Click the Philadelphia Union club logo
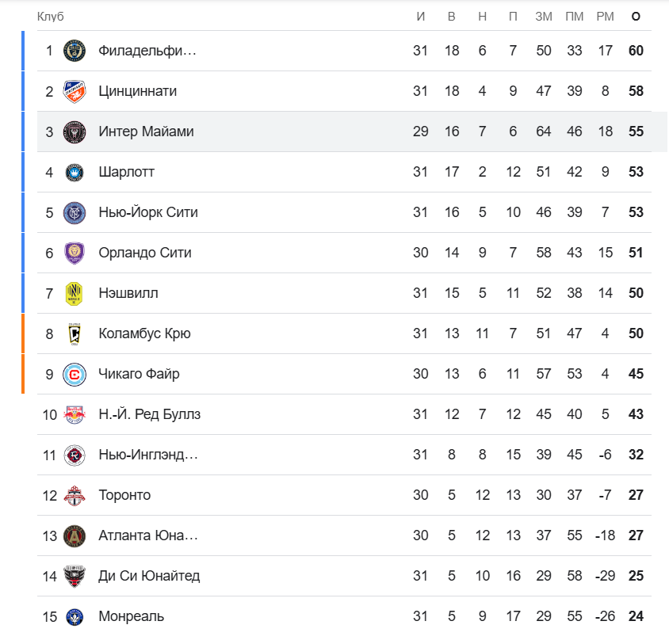 (x=75, y=51)
